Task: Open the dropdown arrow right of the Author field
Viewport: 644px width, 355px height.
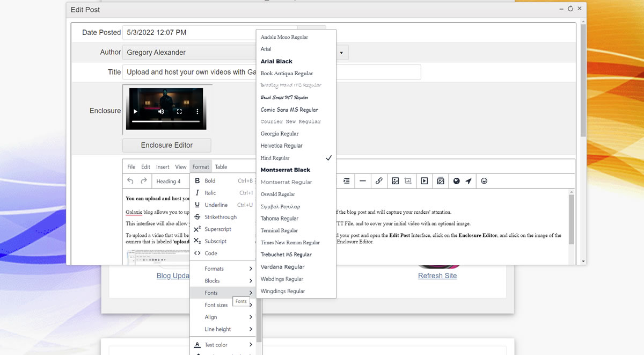Action: click(x=341, y=53)
